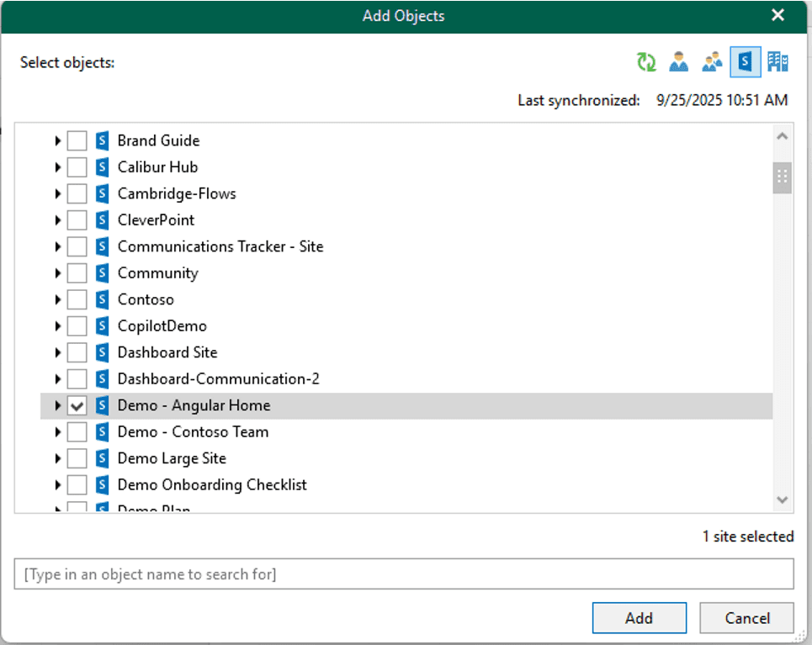Select the SharePoint Sites view icon
Screen dimensions: 812x645
tap(744, 61)
